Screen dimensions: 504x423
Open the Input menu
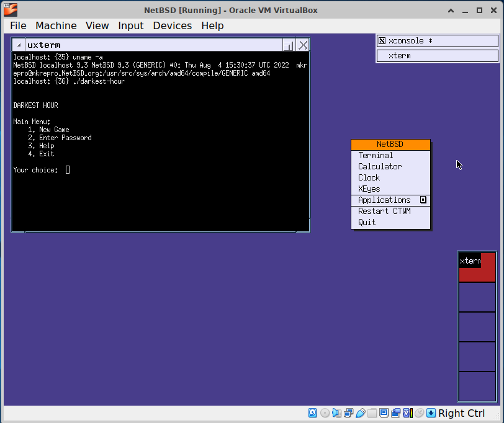click(130, 25)
